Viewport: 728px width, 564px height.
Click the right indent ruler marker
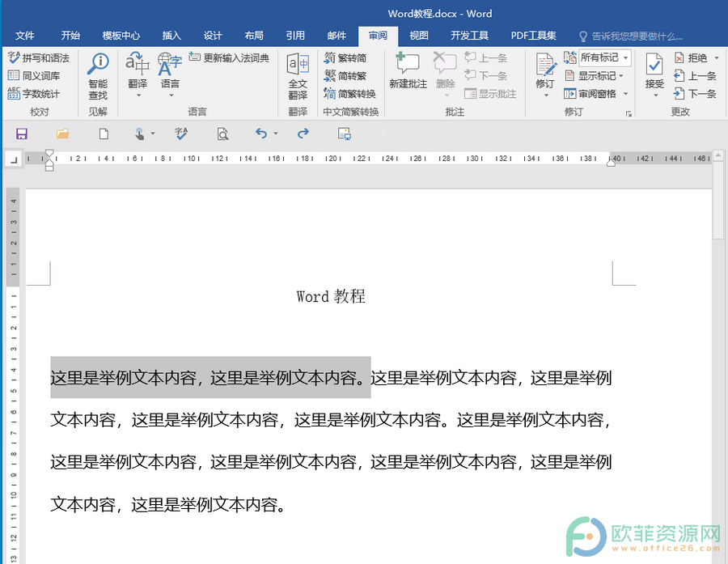[x=611, y=162]
